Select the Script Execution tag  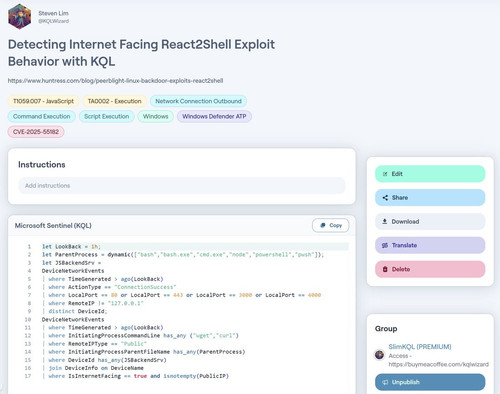tap(106, 116)
